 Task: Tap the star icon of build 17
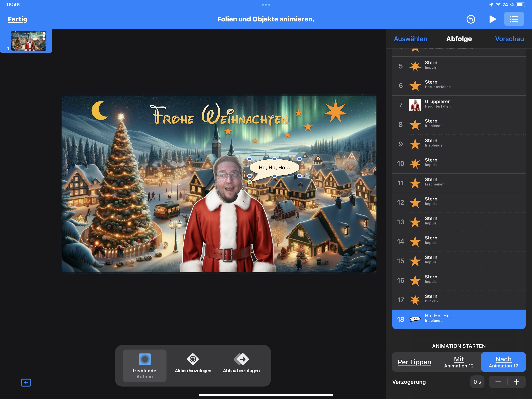(415, 300)
